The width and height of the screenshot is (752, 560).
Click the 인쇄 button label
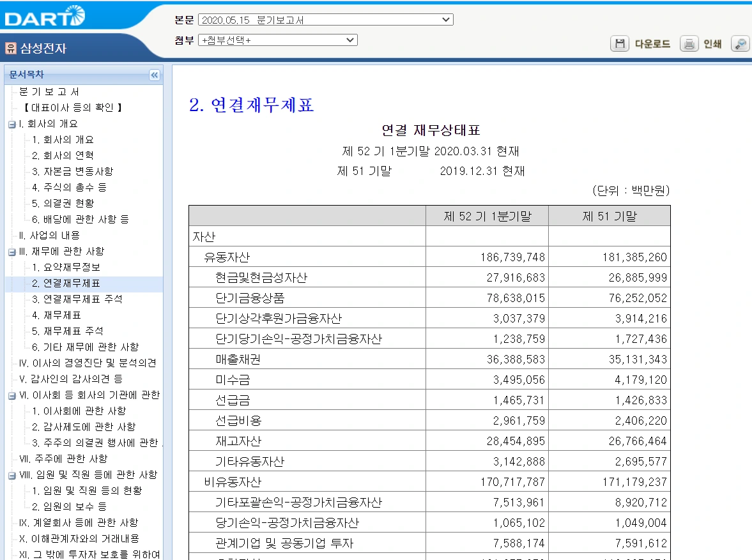point(712,44)
